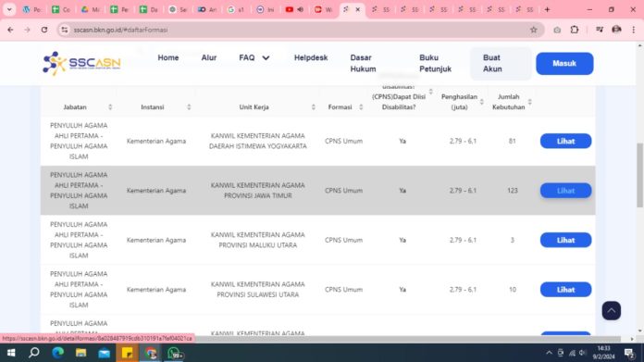The image size is (644, 362).
Task: Open a new browser tab with plus icon
Action: tap(547, 9)
